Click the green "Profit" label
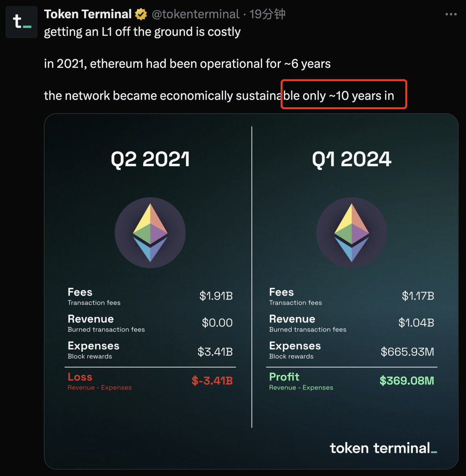Viewport: 466px width, 476px height. 284,377
